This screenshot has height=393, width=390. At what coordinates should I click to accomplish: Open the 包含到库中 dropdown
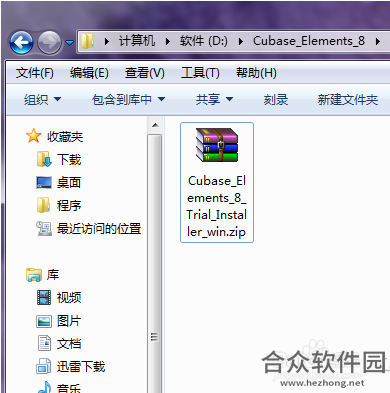pyautogui.click(x=128, y=99)
